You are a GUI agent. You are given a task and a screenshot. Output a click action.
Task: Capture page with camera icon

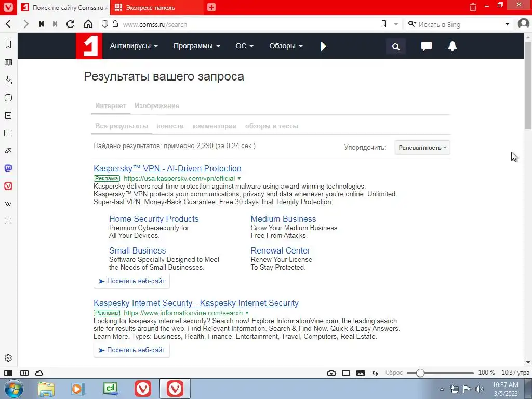[x=331, y=373]
